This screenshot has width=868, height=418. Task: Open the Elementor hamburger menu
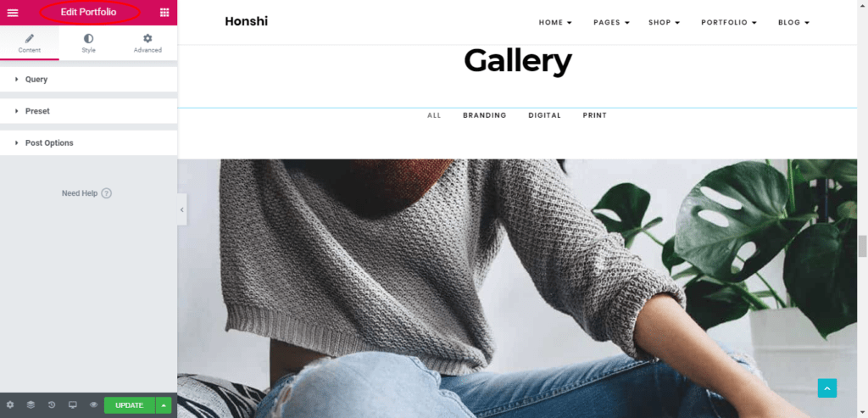click(x=12, y=12)
